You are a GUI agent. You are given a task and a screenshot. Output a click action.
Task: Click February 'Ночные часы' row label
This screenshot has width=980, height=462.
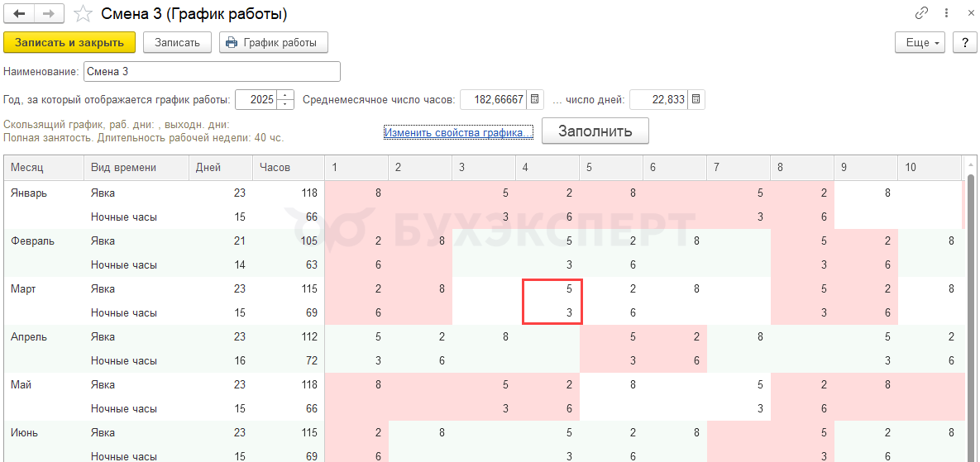click(x=137, y=264)
